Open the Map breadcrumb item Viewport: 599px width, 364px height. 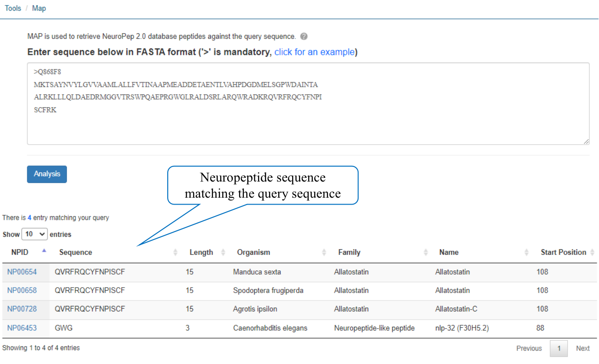click(x=39, y=8)
